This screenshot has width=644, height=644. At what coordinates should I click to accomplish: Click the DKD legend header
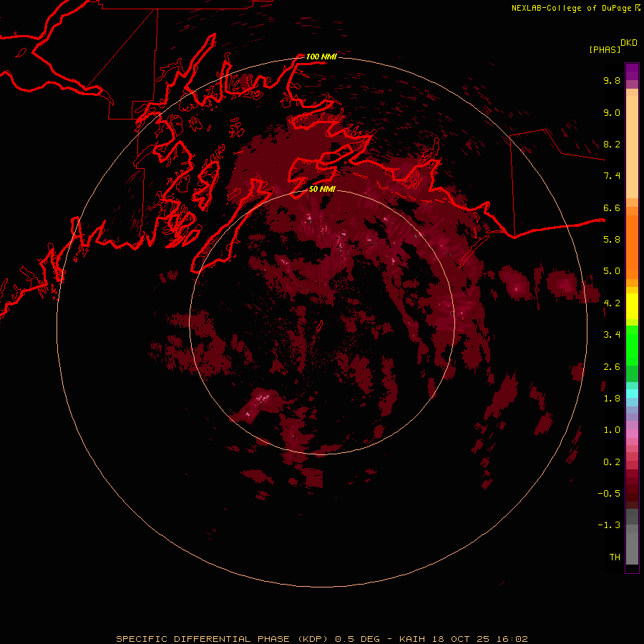click(x=629, y=43)
